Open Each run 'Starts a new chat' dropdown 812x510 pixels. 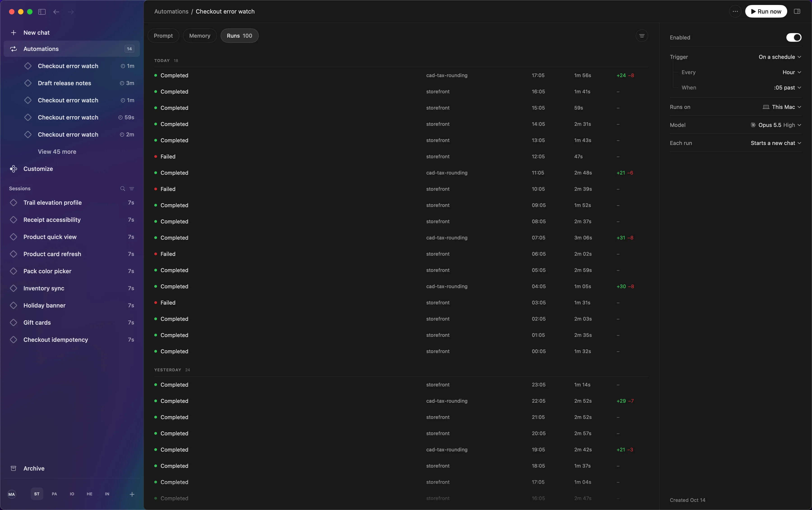coord(776,143)
